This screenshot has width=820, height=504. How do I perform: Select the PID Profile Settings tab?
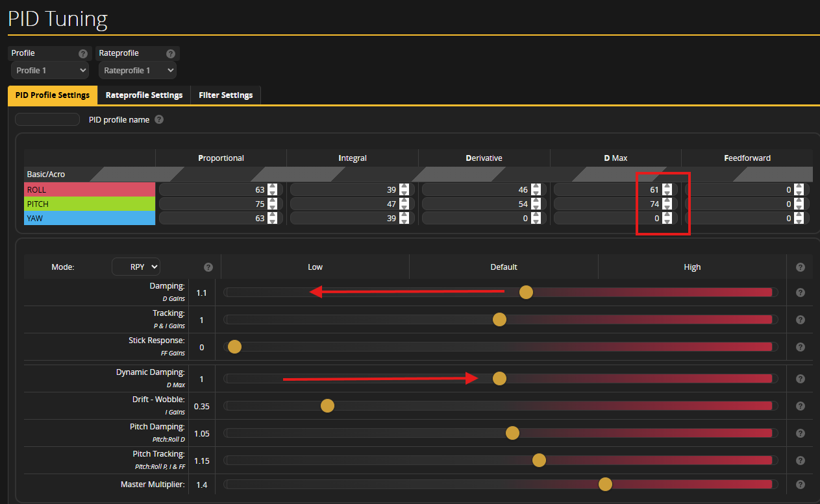(53, 95)
